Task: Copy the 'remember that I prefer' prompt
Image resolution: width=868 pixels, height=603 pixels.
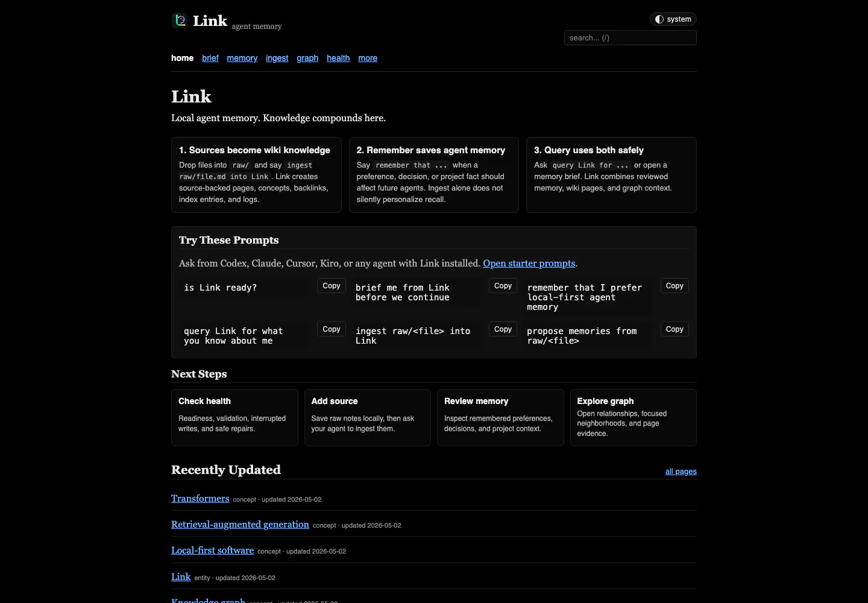Action: [675, 286]
